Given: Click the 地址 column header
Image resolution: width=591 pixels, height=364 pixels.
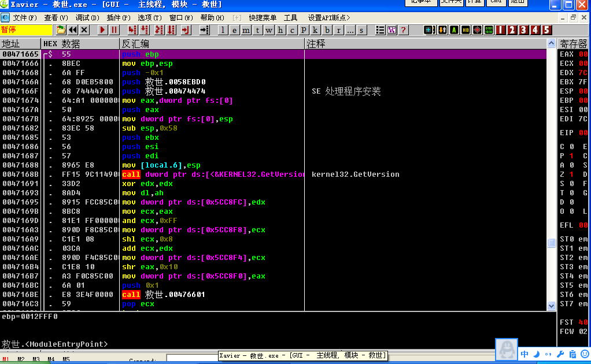Looking at the screenshot, I should [x=20, y=44].
